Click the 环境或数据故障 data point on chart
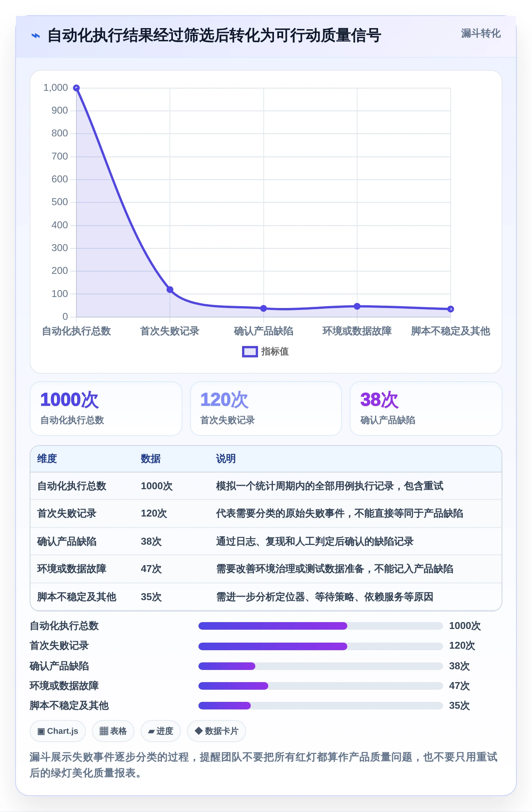Viewport: 532px width, 812px height. (x=357, y=306)
